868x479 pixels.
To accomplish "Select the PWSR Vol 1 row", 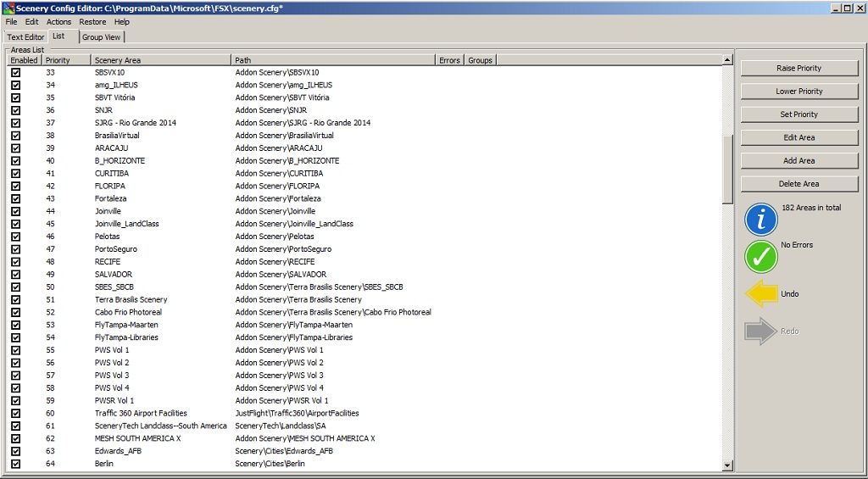I will coord(365,400).
